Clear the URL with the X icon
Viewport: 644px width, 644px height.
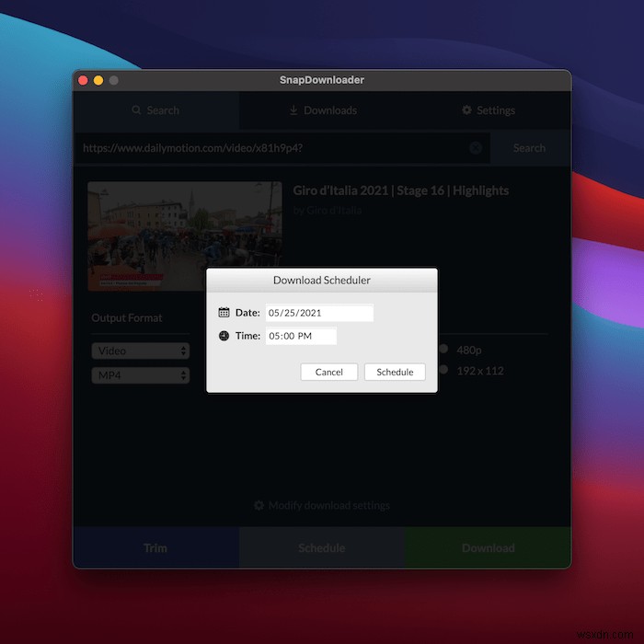coord(476,148)
